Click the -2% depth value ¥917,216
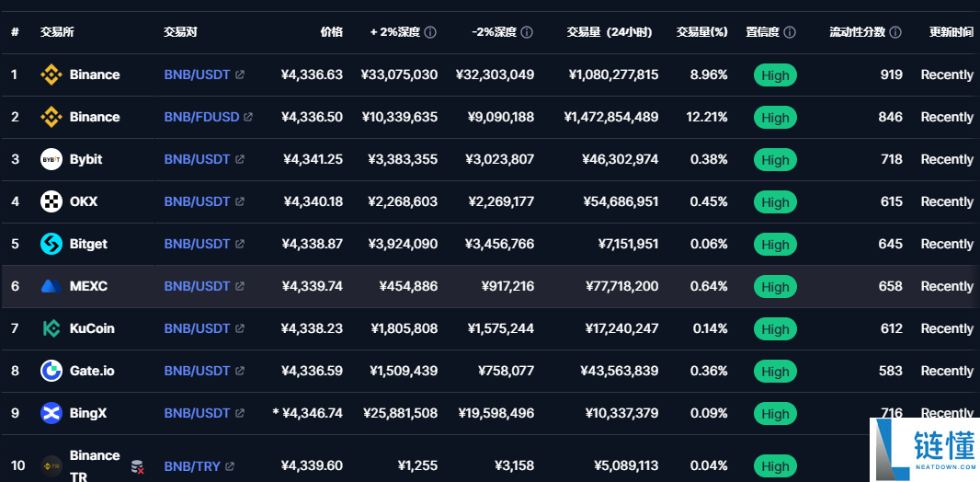 pos(507,286)
